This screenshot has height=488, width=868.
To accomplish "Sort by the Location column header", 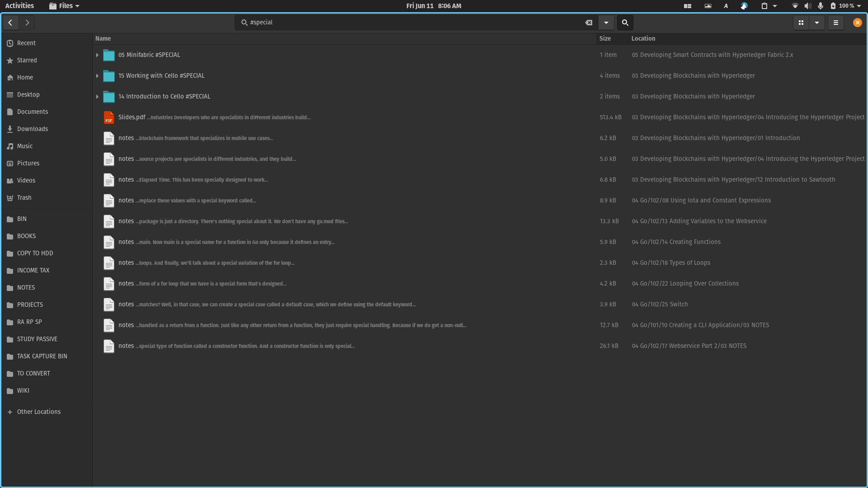I will coord(747,39).
